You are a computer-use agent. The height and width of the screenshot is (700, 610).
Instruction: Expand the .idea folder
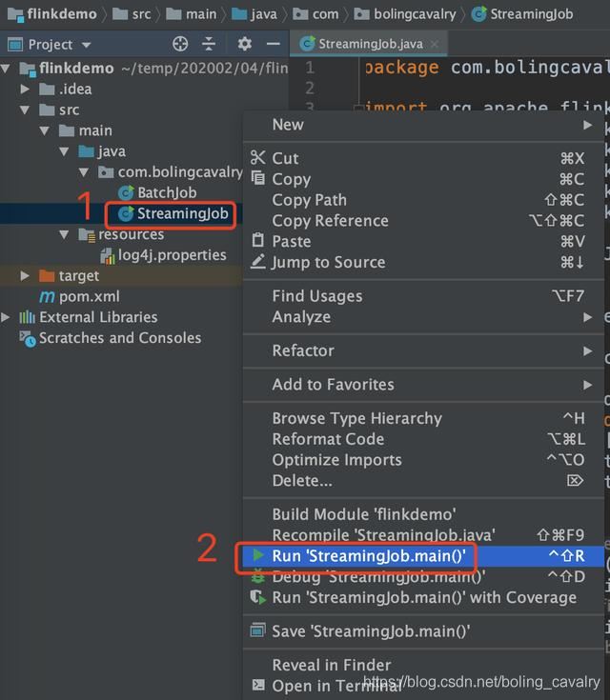click(x=26, y=90)
